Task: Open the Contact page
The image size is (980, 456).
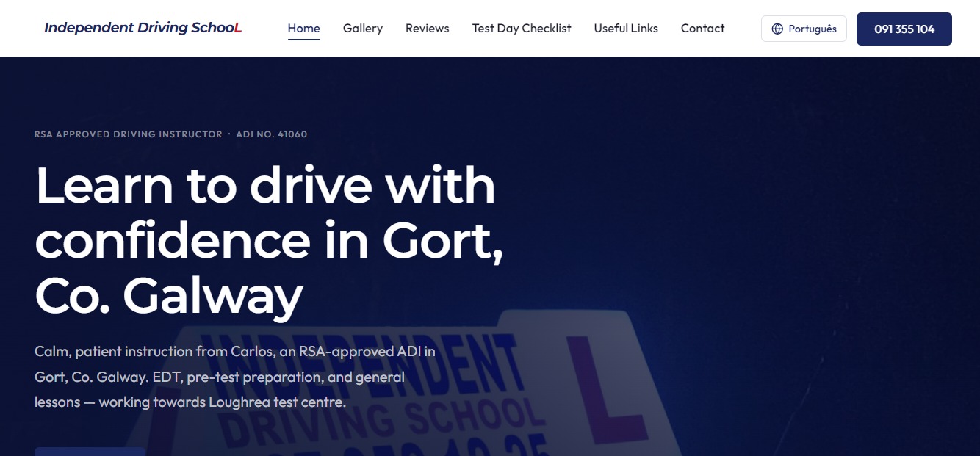Action: click(702, 29)
